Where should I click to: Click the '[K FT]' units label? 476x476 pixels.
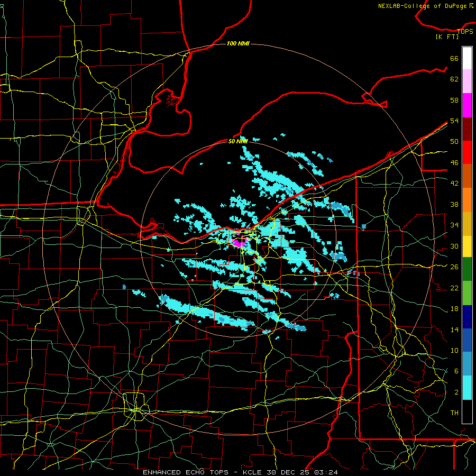tap(447, 37)
